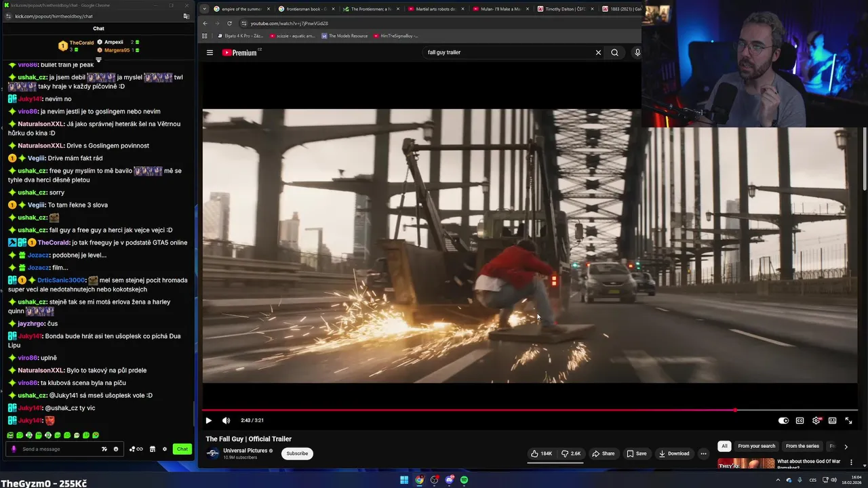Screen dimensions: 868x488
Task: Open emote picker in chat input
Action: [116, 449]
